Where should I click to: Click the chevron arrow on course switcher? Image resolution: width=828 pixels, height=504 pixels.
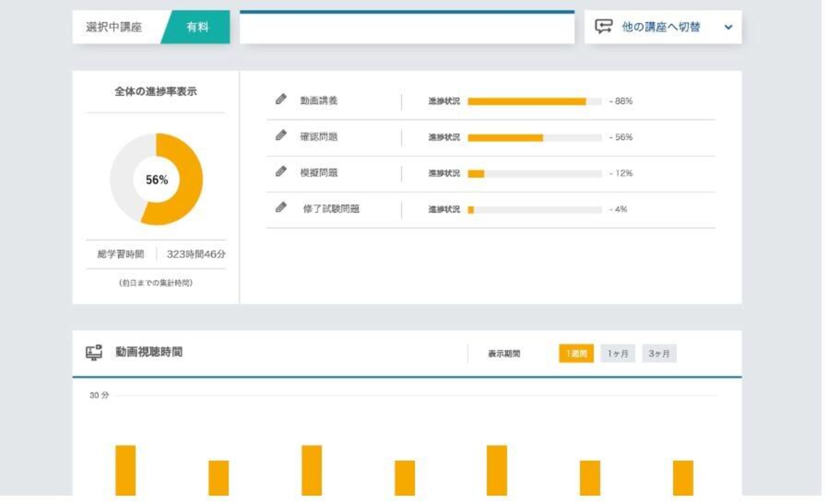click(x=728, y=27)
